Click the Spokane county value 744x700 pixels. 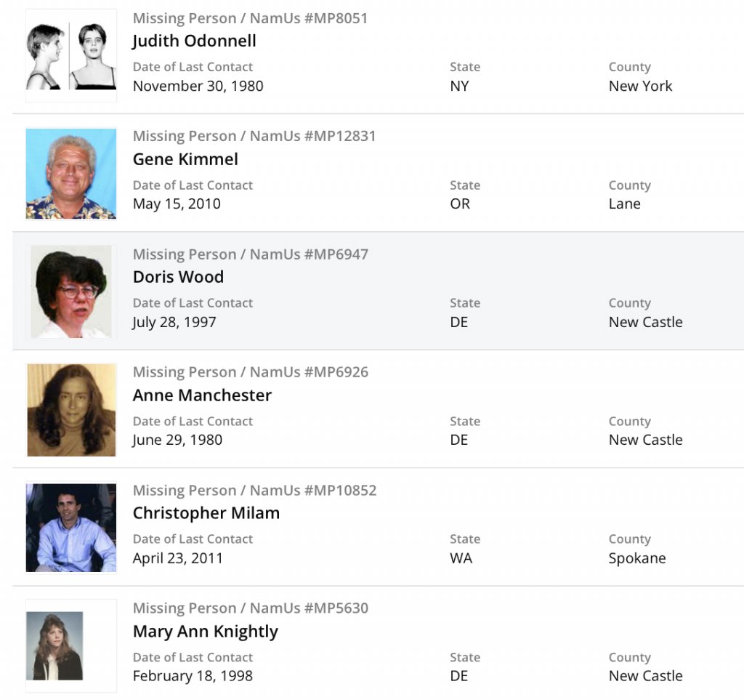pos(637,558)
